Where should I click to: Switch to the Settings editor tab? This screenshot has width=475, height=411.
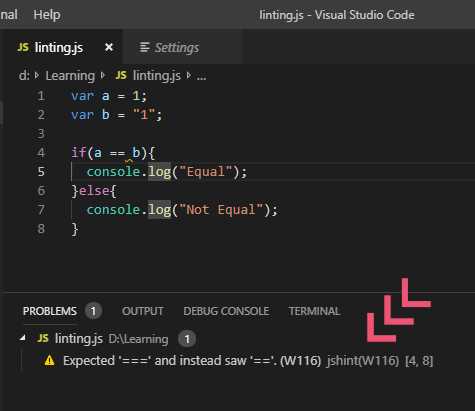coord(170,47)
